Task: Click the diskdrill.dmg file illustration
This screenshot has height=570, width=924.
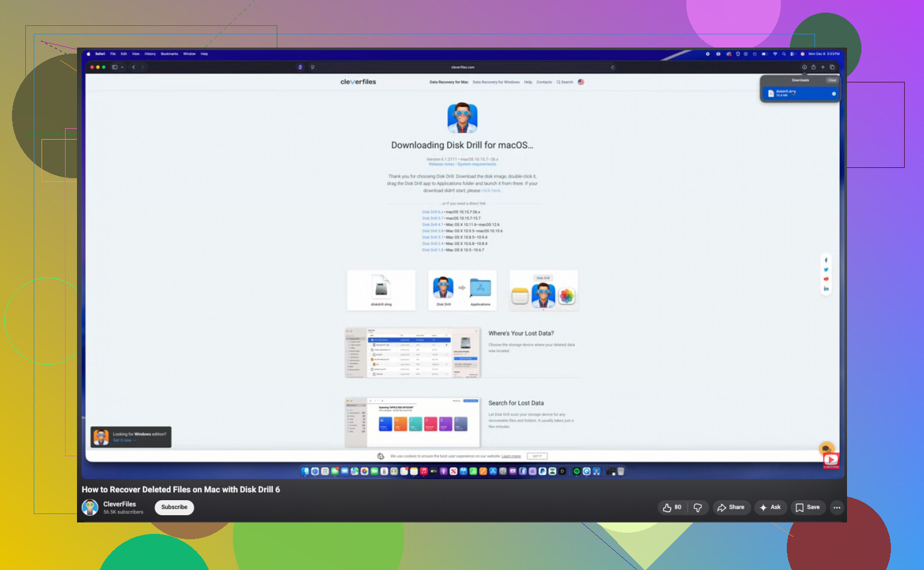Action: (381, 290)
